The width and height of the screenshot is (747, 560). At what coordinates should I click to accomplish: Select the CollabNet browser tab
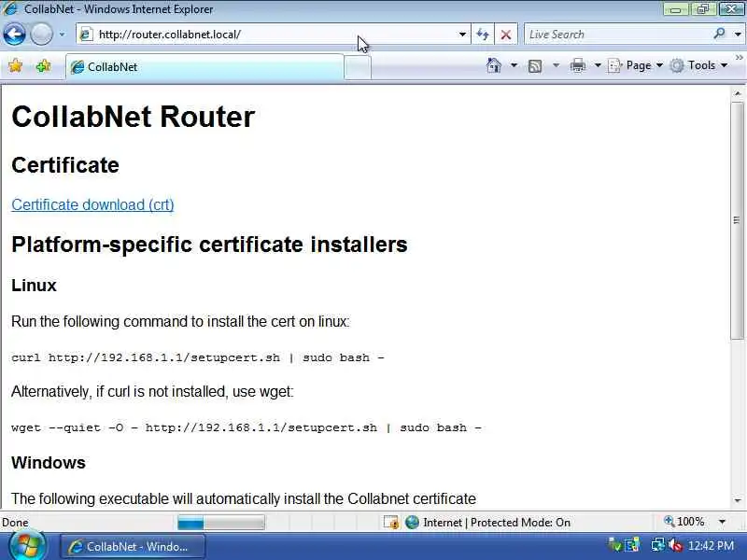(x=204, y=66)
